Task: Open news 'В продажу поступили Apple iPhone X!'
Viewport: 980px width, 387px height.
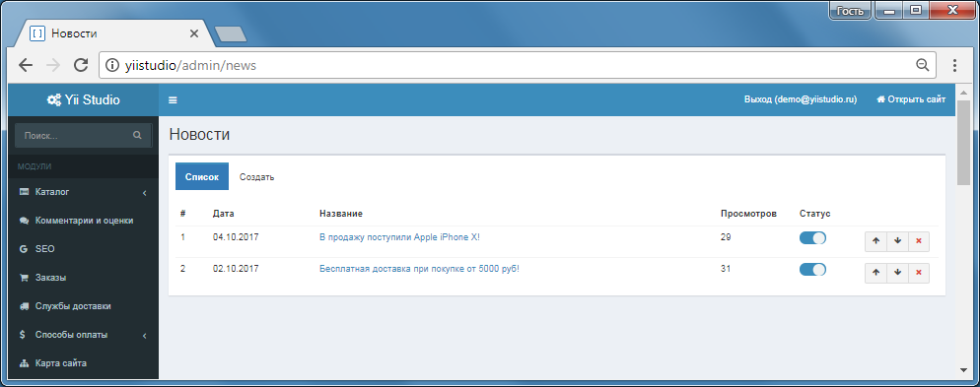Action: click(399, 237)
